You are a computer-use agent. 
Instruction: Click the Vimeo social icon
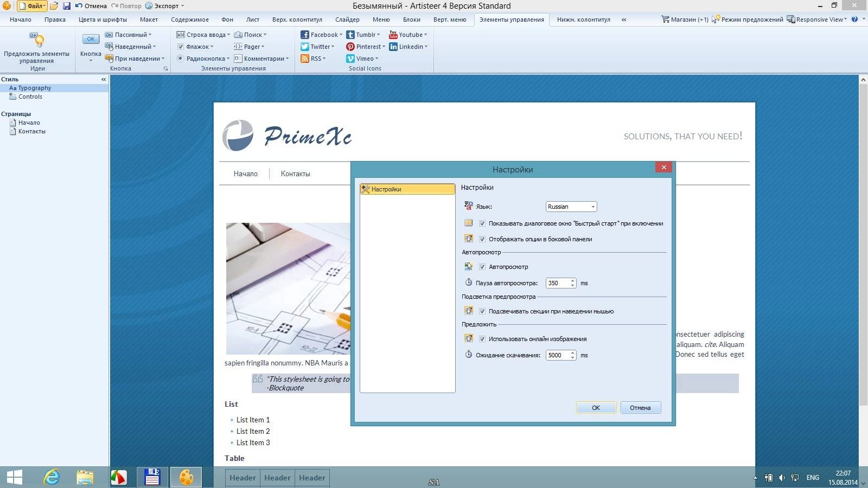350,59
